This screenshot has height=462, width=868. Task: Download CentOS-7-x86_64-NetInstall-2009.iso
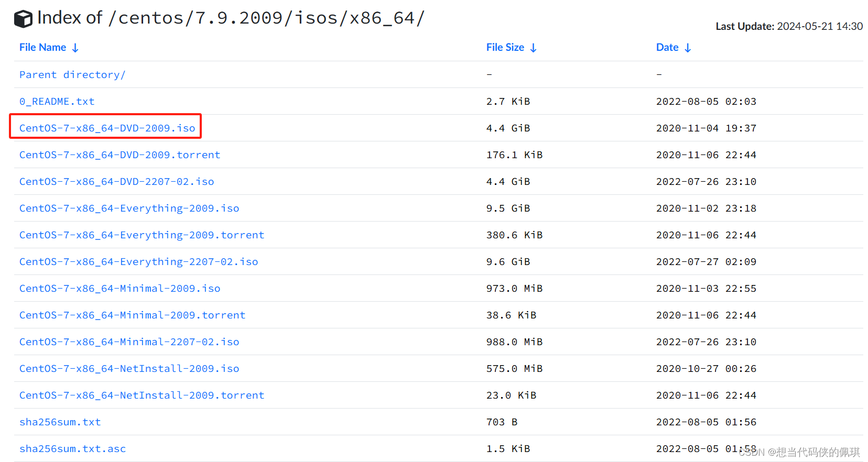click(129, 369)
